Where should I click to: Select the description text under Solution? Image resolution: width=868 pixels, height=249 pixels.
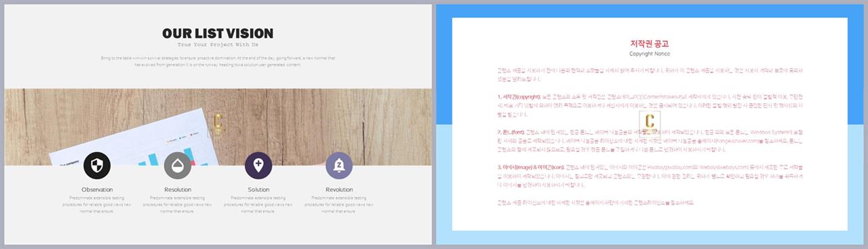click(x=258, y=204)
